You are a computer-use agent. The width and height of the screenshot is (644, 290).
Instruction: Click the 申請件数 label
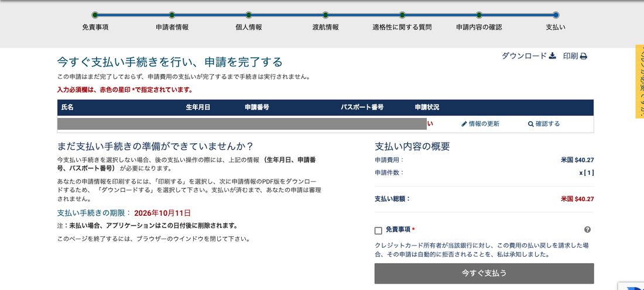(389, 172)
